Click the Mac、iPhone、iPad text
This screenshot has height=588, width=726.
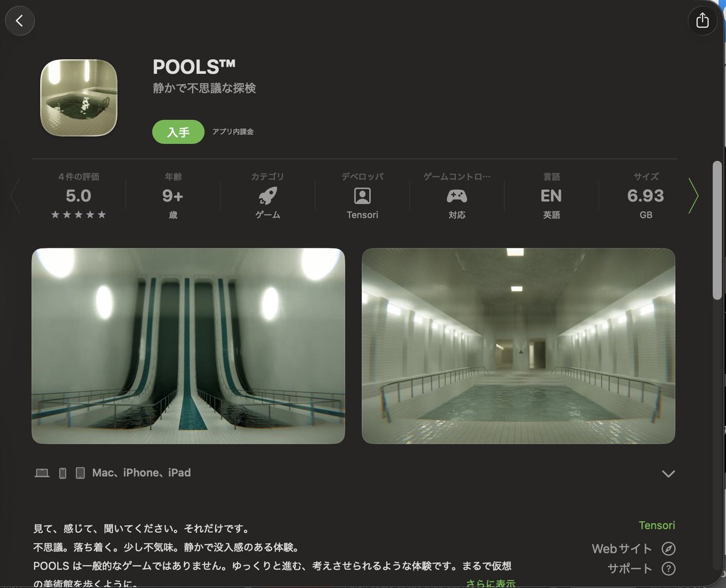pos(142,473)
